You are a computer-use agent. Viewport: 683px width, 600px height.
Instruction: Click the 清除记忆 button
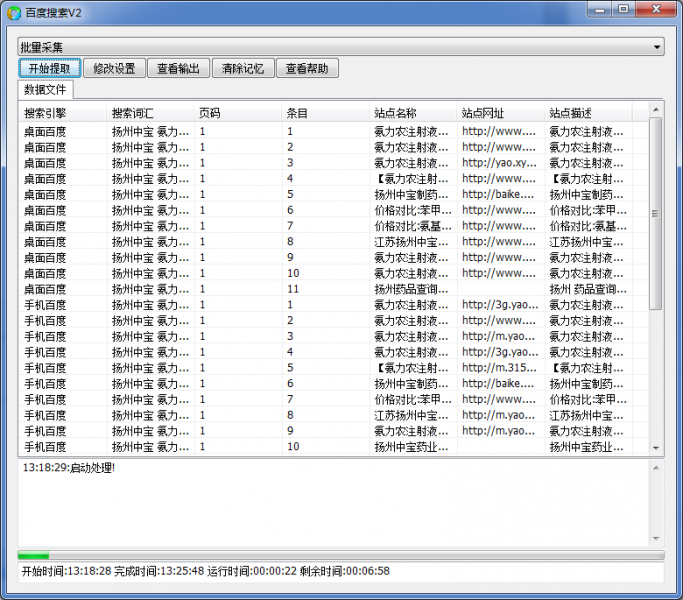coord(243,68)
